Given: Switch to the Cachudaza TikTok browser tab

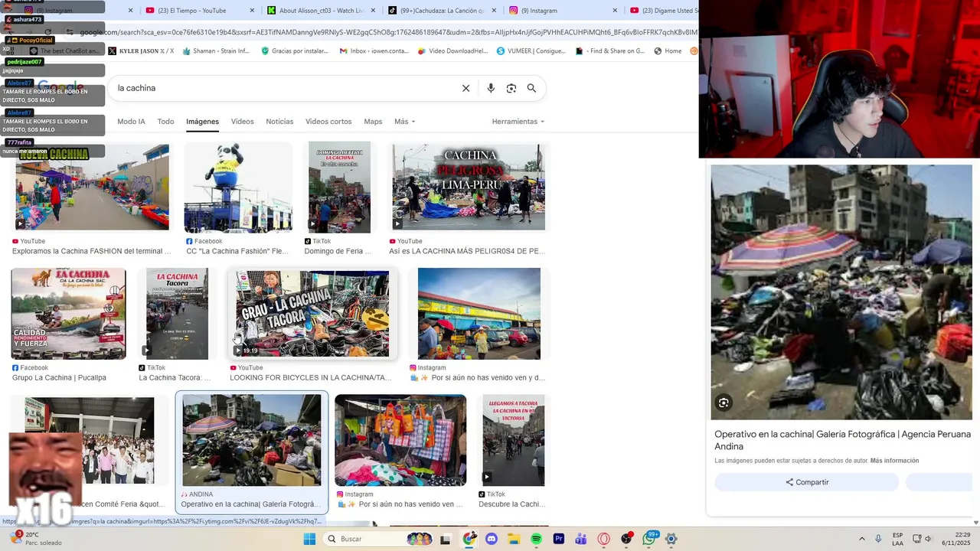Looking at the screenshot, I should (443, 11).
